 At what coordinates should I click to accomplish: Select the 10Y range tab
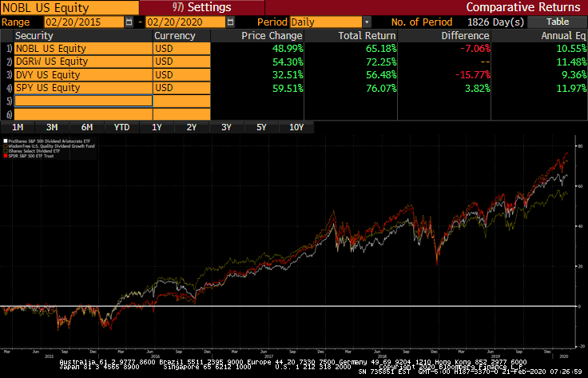point(296,127)
